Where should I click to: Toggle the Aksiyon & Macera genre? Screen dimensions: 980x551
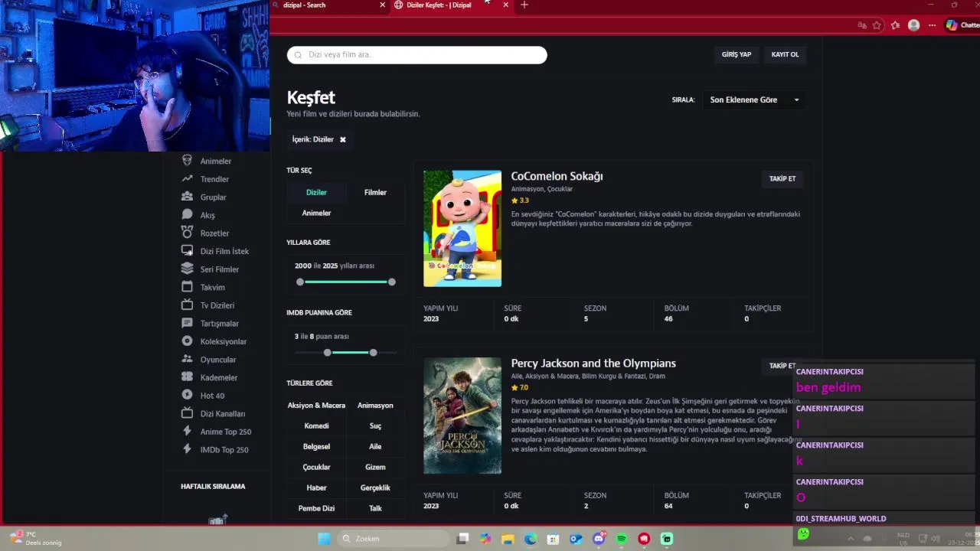316,405
